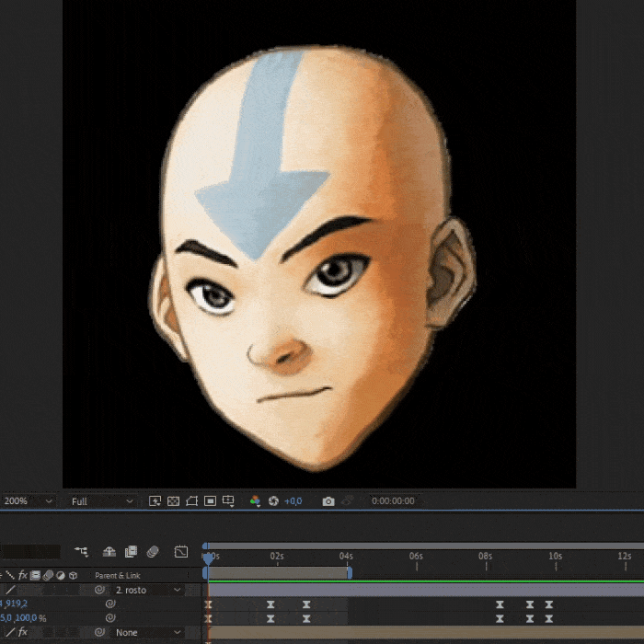This screenshot has height=644, width=644.
Task: Click the current time indicator playhead
Action: [208, 558]
